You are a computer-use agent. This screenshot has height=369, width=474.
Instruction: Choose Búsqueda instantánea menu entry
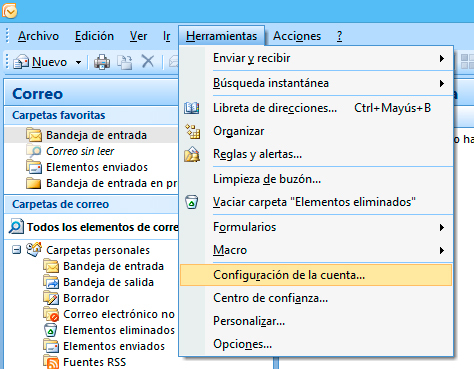316,83
